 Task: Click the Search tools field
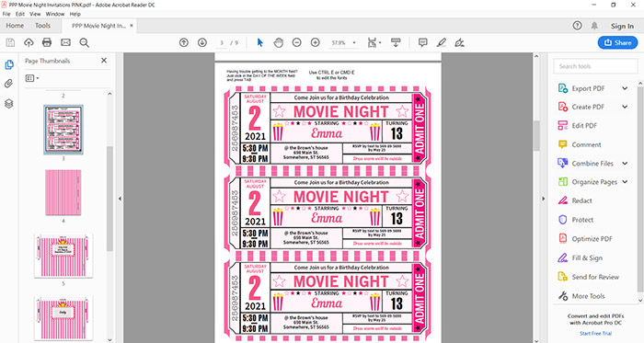point(595,66)
